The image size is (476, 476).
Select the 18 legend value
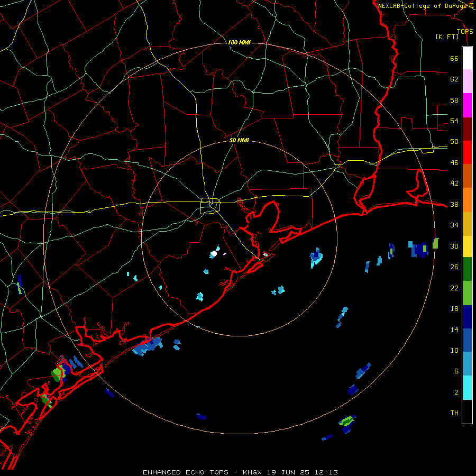(454, 309)
